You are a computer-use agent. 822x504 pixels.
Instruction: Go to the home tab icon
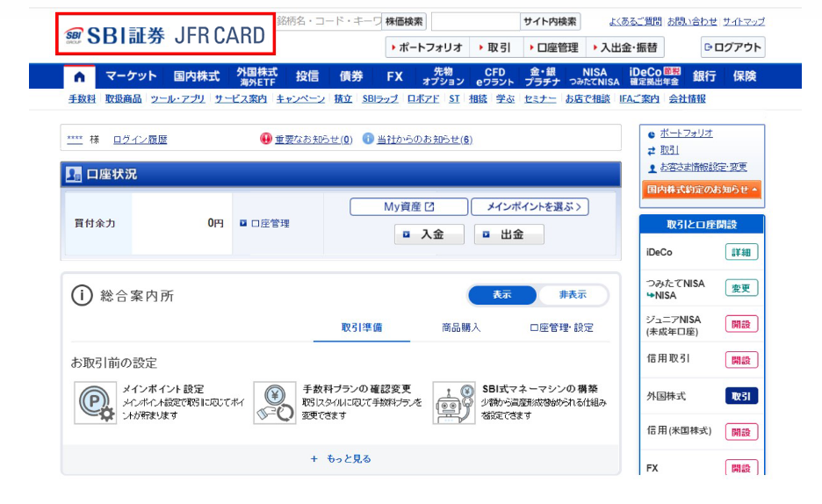pos(79,77)
